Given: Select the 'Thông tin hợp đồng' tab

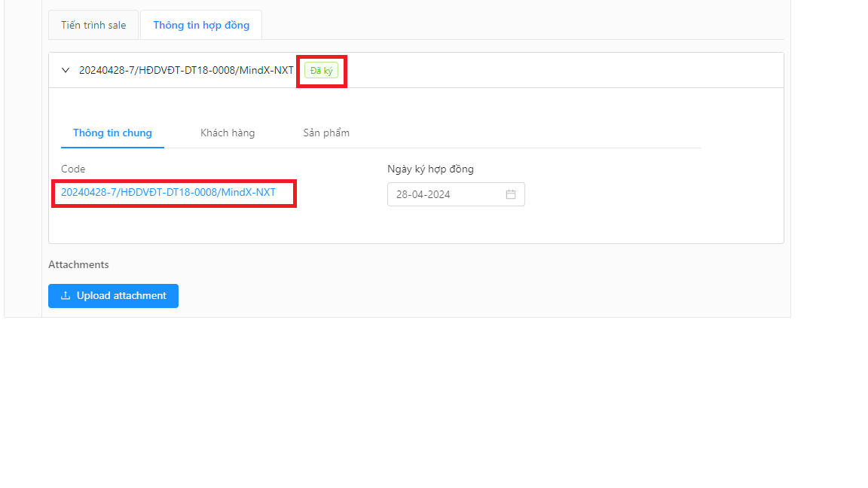Looking at the screenshot, I should click(x=201, y=25).
